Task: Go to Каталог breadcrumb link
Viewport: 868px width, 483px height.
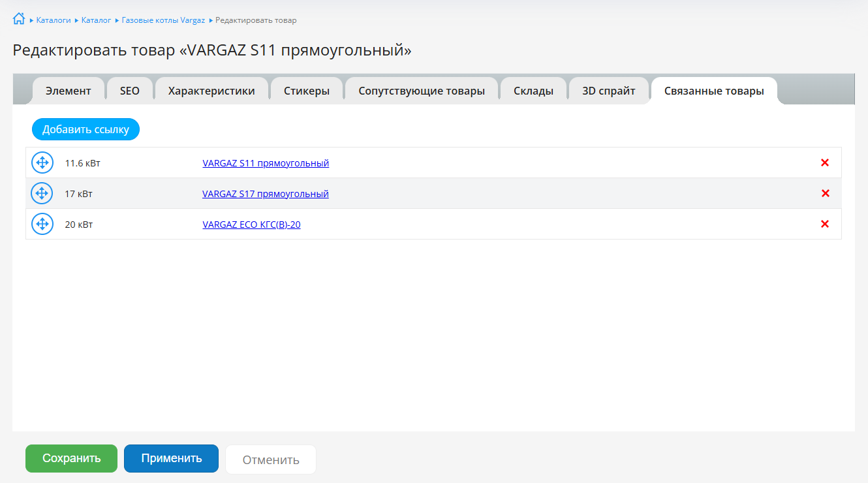Action: (x=96, y=20)
